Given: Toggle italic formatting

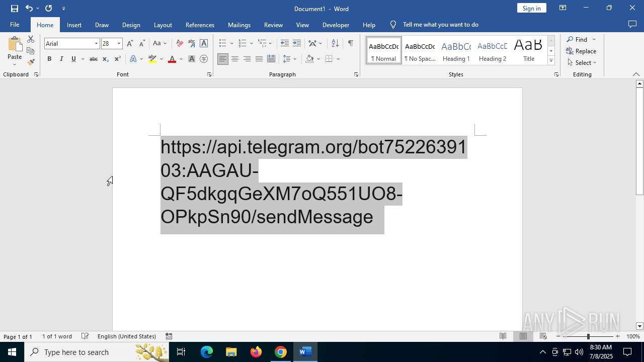Looking at the screenshot, I should pyautogui.click(x=61, y=59).
